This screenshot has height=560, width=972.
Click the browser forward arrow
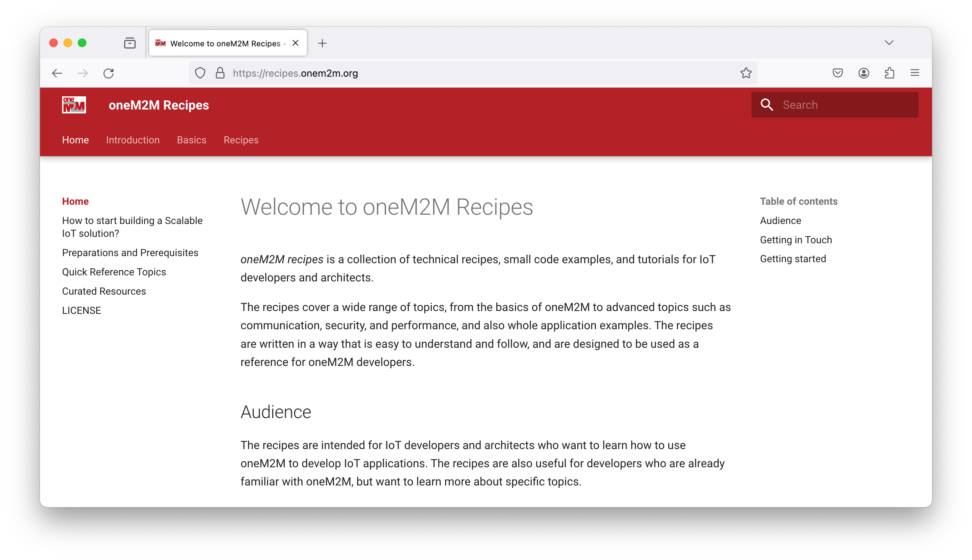83,73
